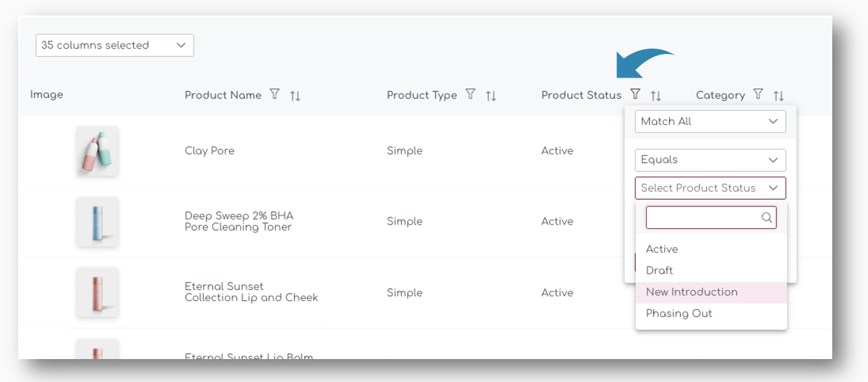Choose Draft from the status list
Image resolution: width=868 pixels, height=382 pixels.
[x=659, y=271]
